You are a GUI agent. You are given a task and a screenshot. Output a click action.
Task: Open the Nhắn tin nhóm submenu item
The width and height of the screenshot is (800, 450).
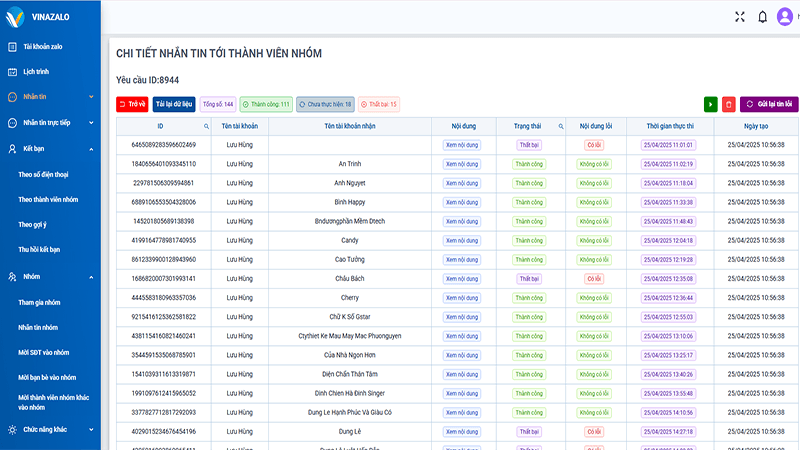[x=38, y=328]
